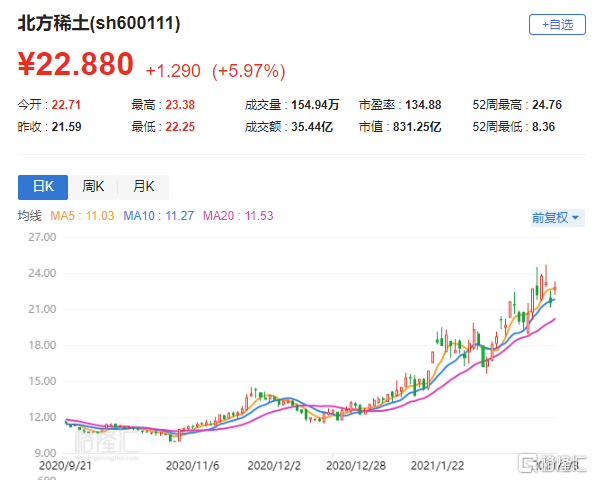Screen dimensions: 593x480
Task: Click the 成交额 value 35.44亿
Action: click(312, 127)
